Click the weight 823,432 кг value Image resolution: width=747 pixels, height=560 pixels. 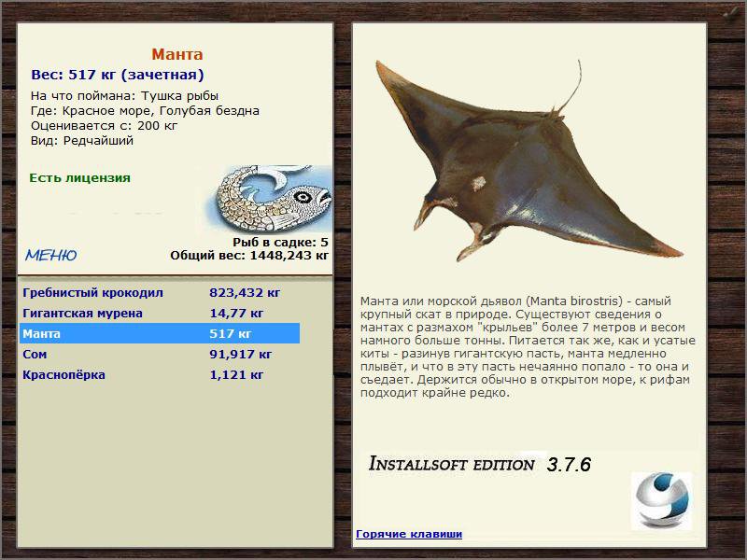(245, 292)
